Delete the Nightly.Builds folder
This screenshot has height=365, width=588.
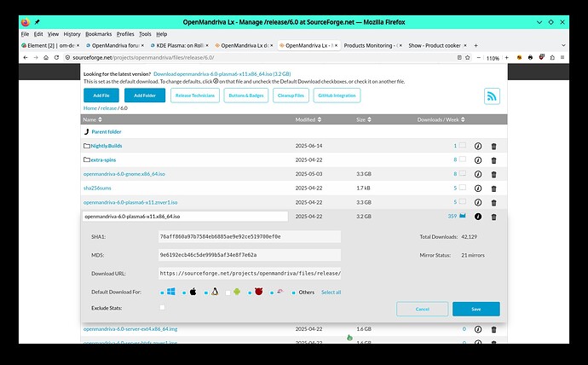tap(494, 147)
